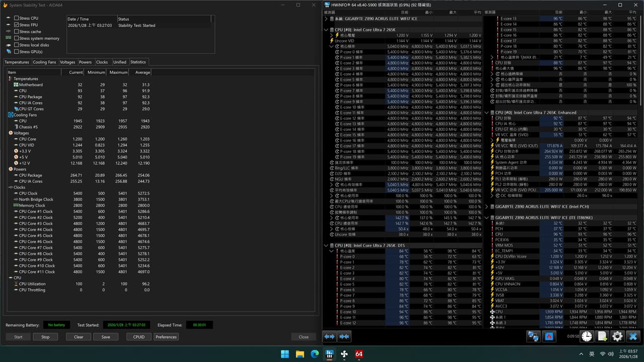Click the HWiNFO blue X close-sensors icon
The image size is (644, 362).
[x=633, y=336]
